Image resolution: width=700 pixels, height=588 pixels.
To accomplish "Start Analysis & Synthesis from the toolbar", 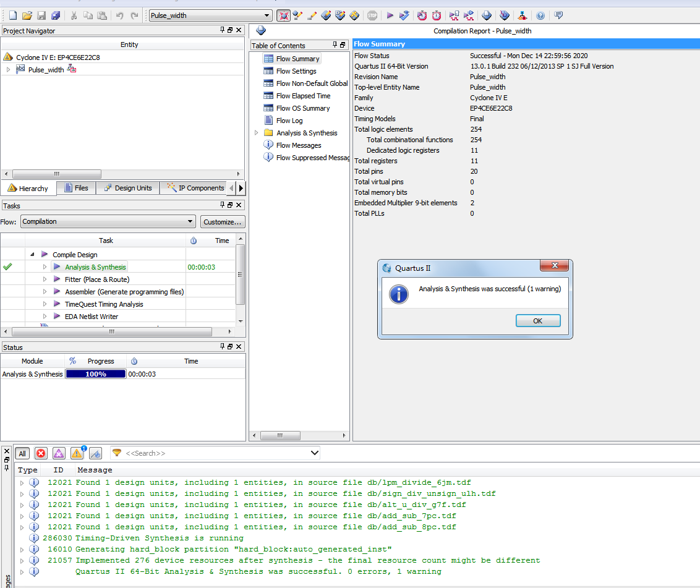I will point(404,15).
